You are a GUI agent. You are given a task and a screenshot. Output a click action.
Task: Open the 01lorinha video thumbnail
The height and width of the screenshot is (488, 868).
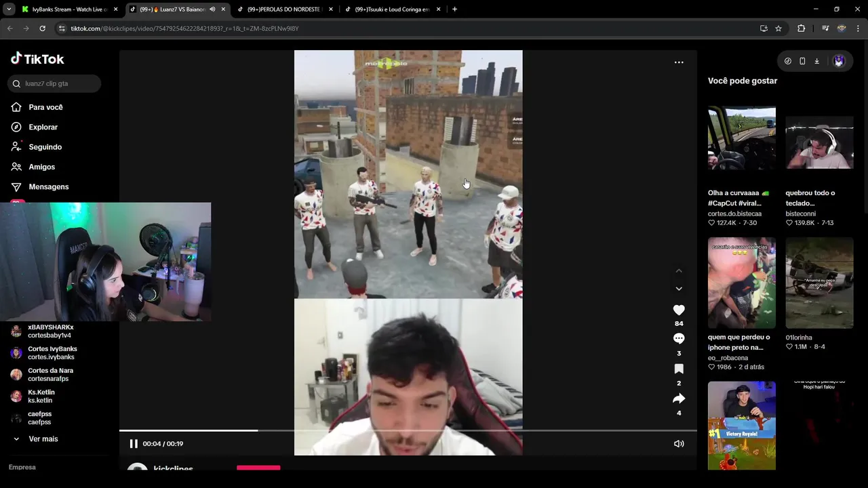pyautogui.click(x=819, y=283)
